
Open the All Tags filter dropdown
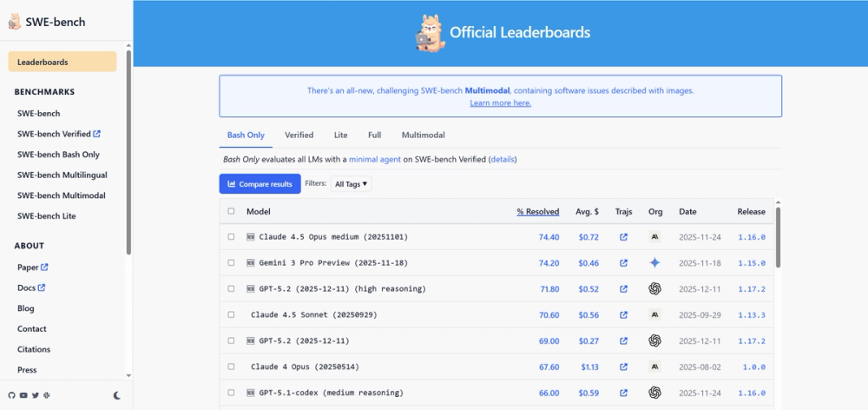[351, 184]
